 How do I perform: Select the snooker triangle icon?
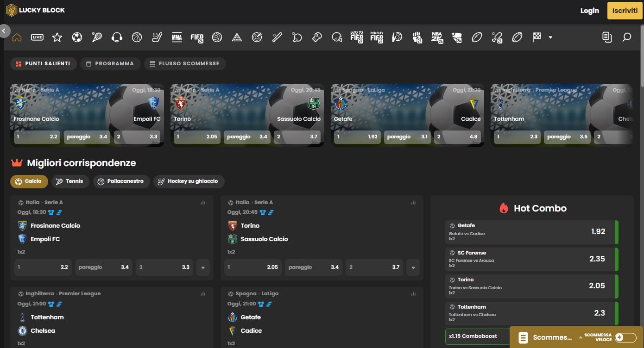tap(237, 37)
